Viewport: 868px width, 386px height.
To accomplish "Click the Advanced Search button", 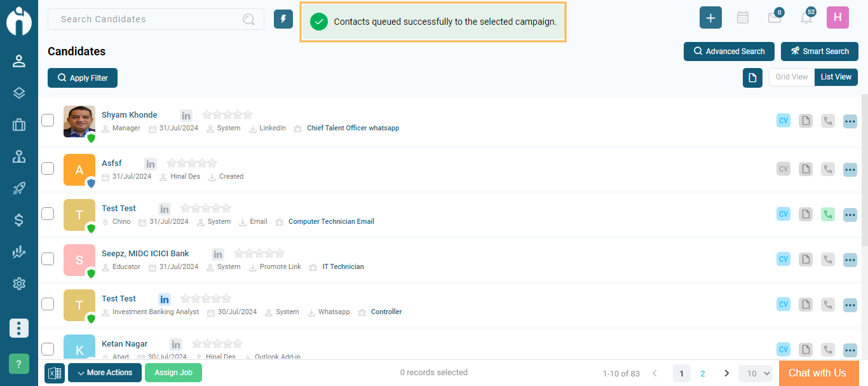I will (729, 52).
